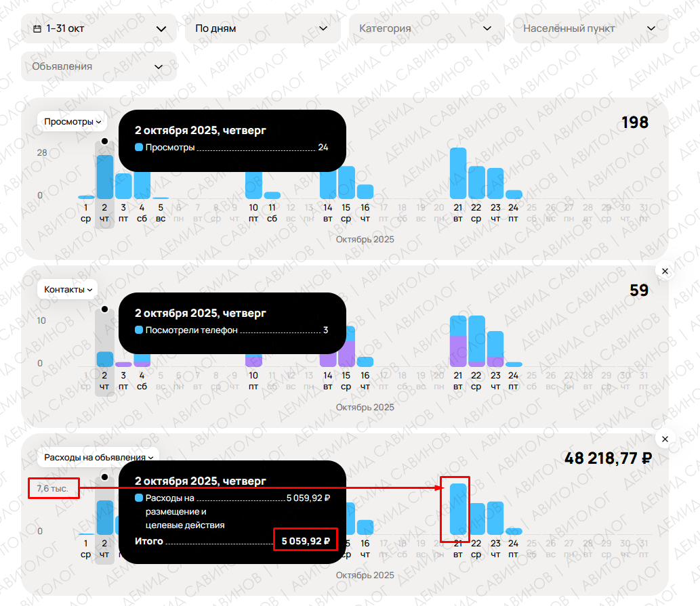Image resolution: width=700 pixels, height=606 pixels.
Task: Select the 15 ср bar in Просмотры chart
Action: tap(346, 182)
